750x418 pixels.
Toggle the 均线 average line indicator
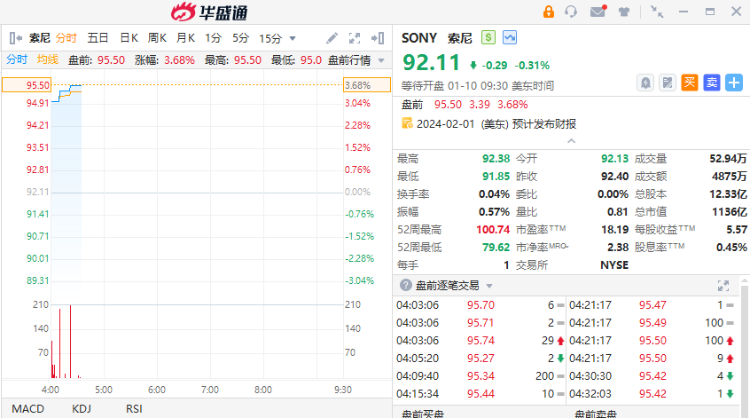click(x=47, y=59)
